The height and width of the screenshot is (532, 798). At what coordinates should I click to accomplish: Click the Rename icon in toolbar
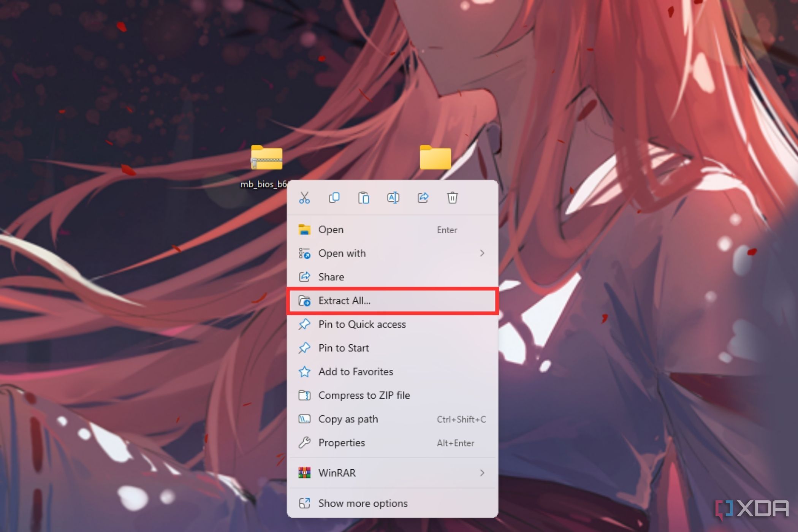tap(393, 197)
